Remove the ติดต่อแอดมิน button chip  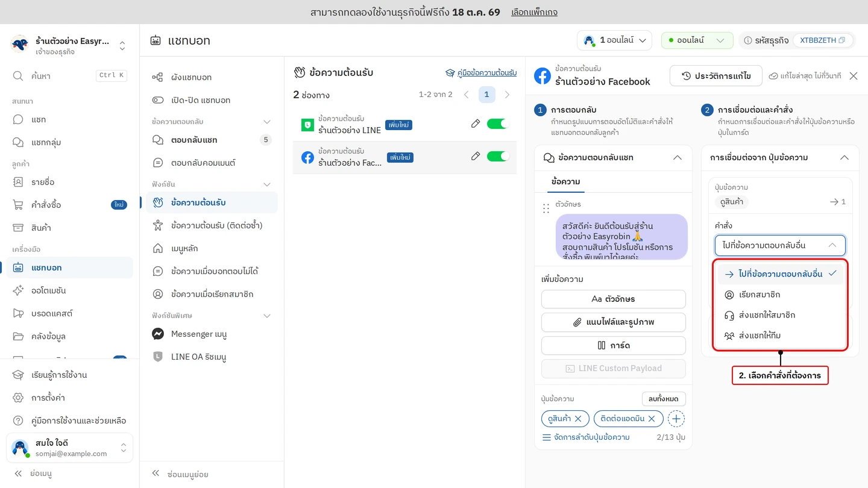coord(652,419)
